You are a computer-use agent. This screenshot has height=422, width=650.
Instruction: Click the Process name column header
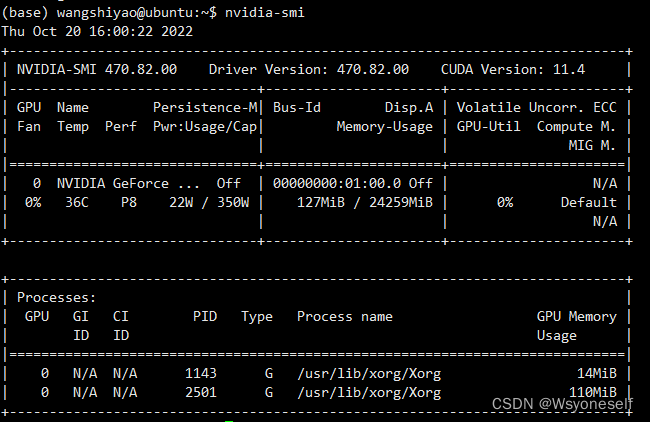coord(345,316)
